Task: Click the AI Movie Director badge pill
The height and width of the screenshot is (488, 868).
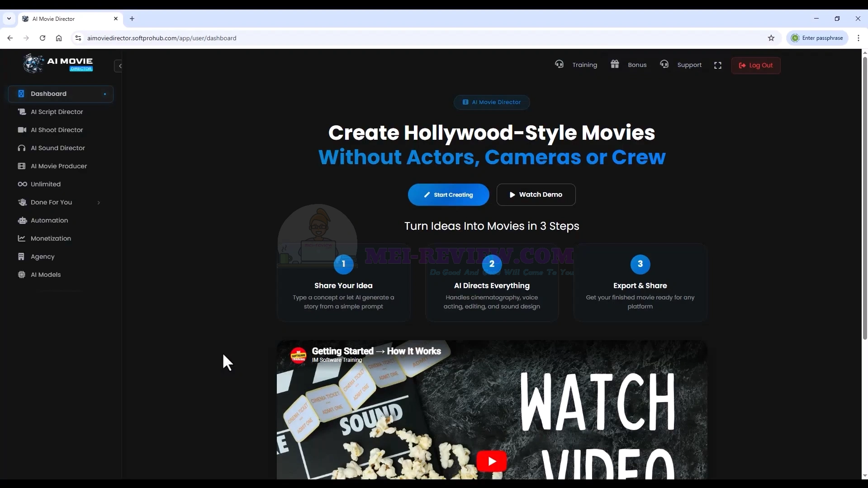Action: tap(492, 102)
